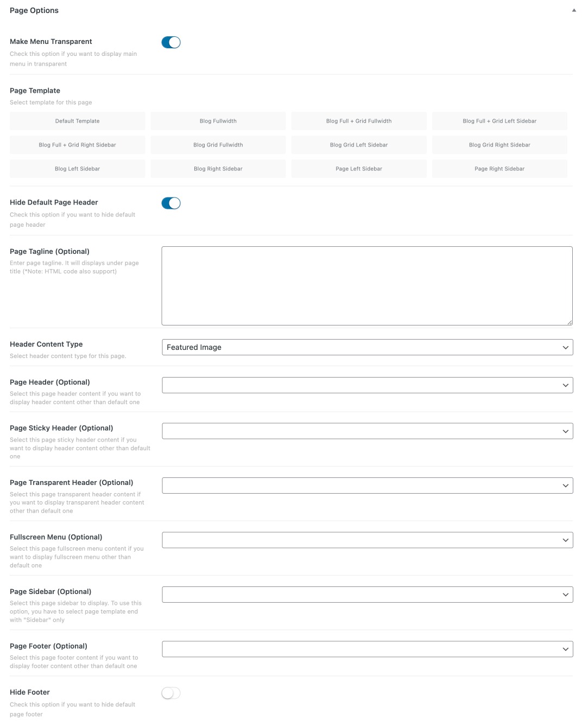Viewport: 582px width, 728px height.
Task: Choose Blog Full + Grid Right Sidebar
Action: pyautogui.click(x=77, y=144)
